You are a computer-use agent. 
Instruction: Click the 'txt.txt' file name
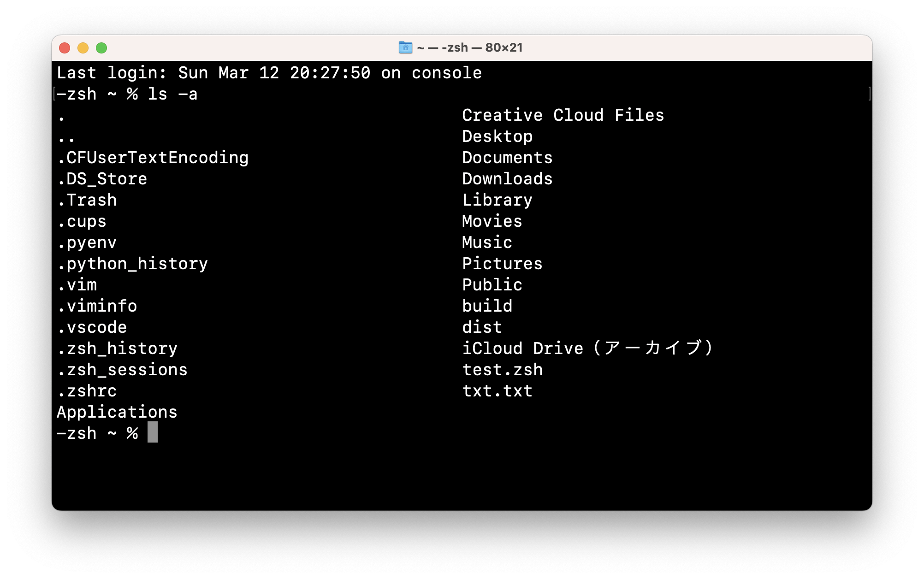498,391
